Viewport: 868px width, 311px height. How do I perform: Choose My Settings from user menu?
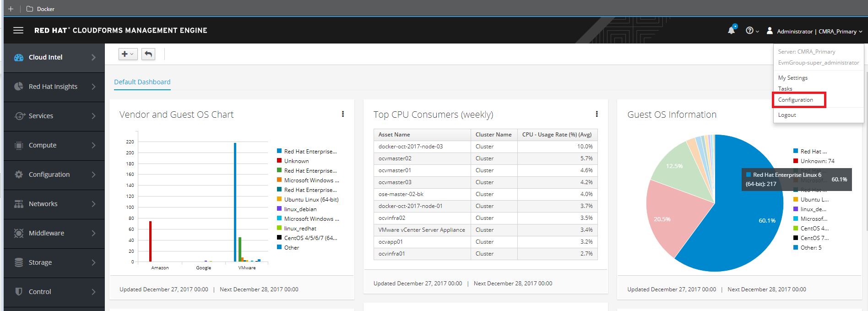(792, 78)
